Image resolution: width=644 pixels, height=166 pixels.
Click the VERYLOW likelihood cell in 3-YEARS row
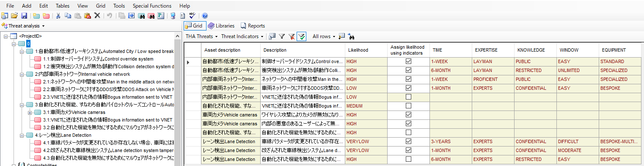click(x=366, y=141)
